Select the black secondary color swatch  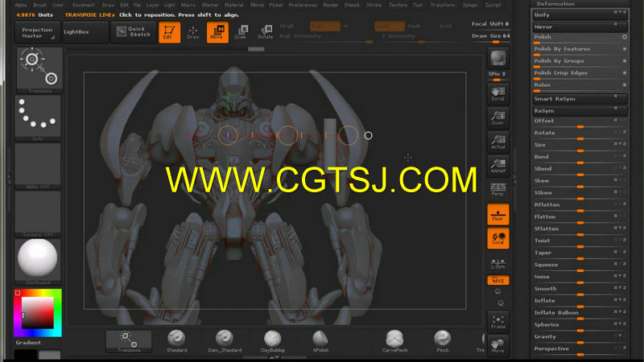[26, 355]
